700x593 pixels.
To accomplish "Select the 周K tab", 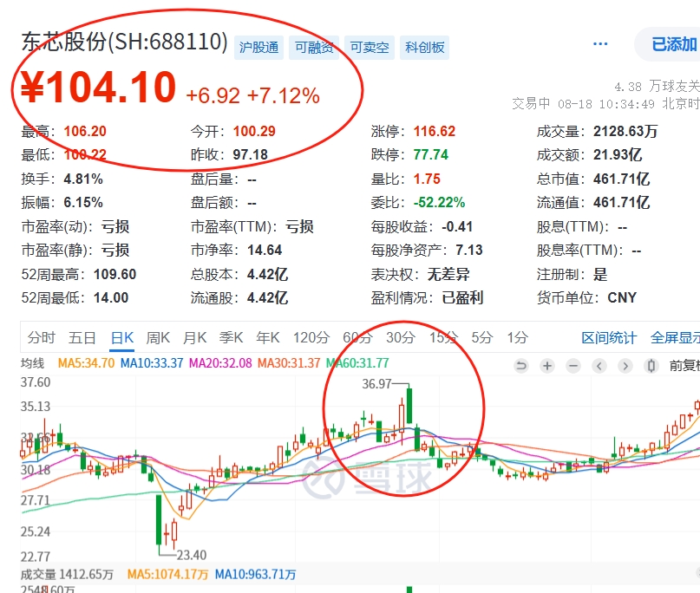I will click(158, 338).
